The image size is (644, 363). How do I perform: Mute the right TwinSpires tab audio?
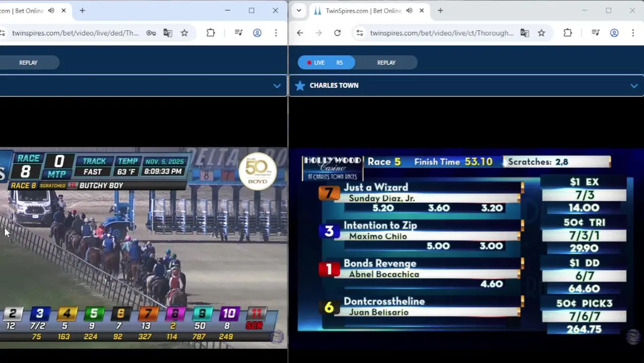click(x=409, y=11)
